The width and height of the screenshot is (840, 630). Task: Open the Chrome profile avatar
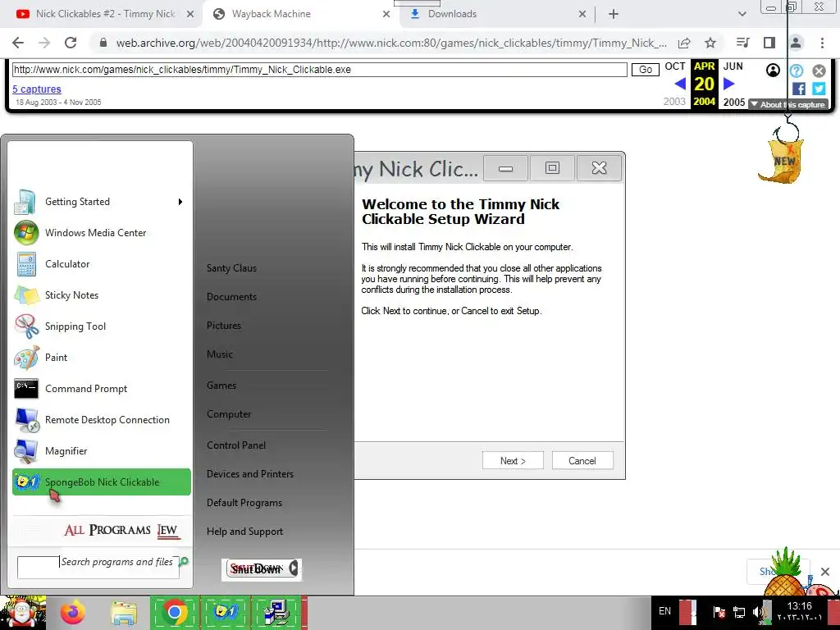[x=796, y=43]
